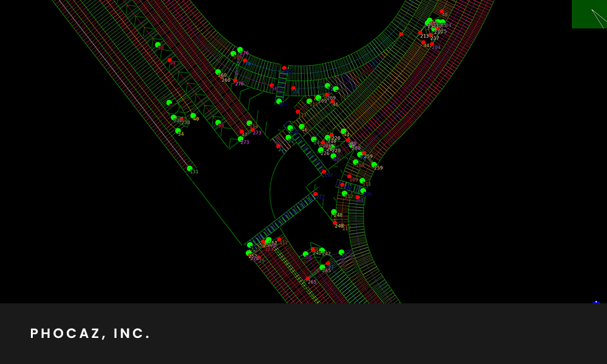Select the red node labeled 78

tap(245, 60)
